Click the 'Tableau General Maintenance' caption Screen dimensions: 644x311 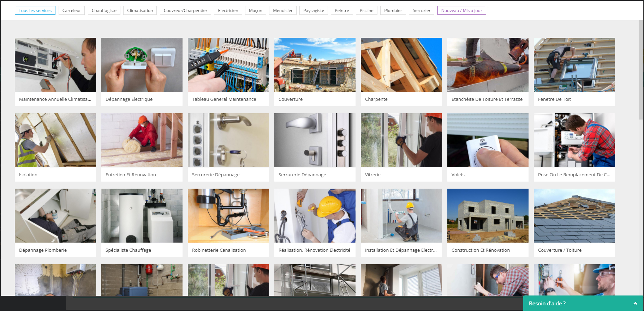click(x=224, y=99)
